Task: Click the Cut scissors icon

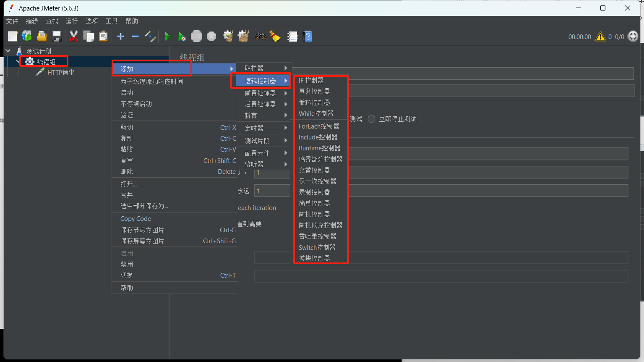Action: 73,37
